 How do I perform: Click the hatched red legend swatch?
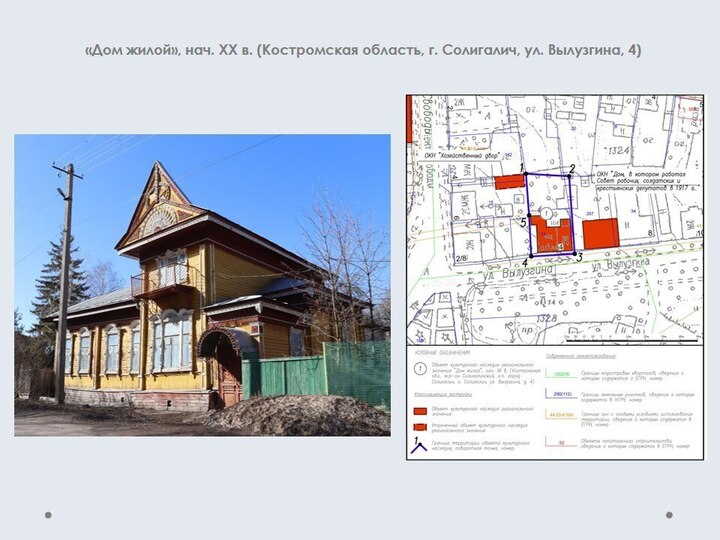tap(420, 427)
